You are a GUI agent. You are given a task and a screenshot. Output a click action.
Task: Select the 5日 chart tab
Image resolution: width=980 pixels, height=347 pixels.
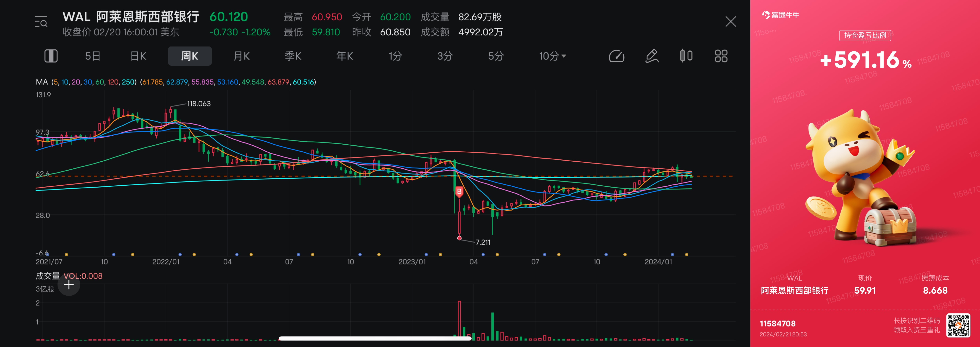pos(92,56)
